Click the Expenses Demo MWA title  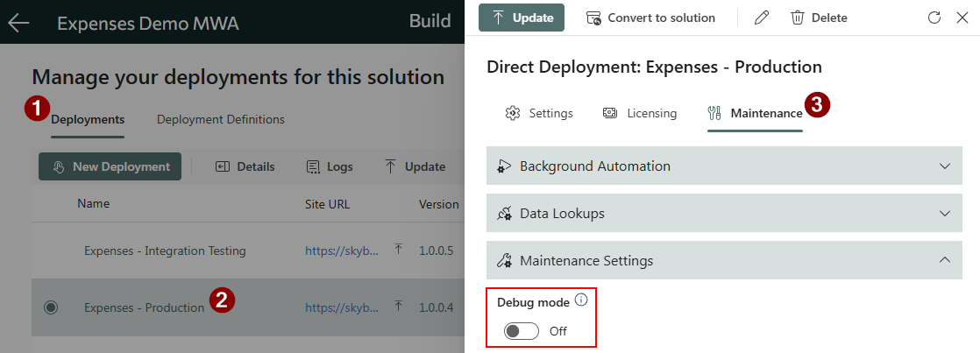tap(148, 24)
